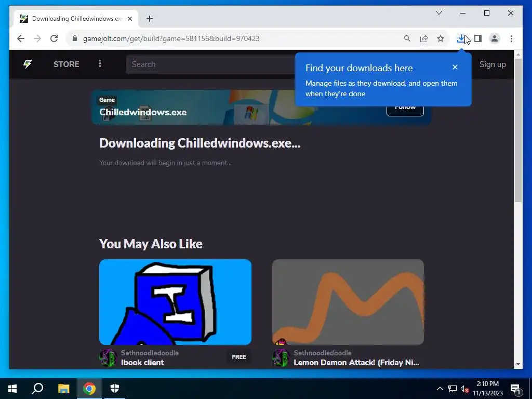Click the Ibook client title
This screenshot has height=399, width=532.
(142, 362)
